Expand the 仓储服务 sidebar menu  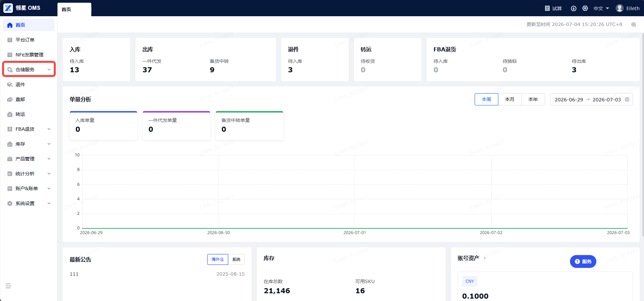[x=29, y=70]
